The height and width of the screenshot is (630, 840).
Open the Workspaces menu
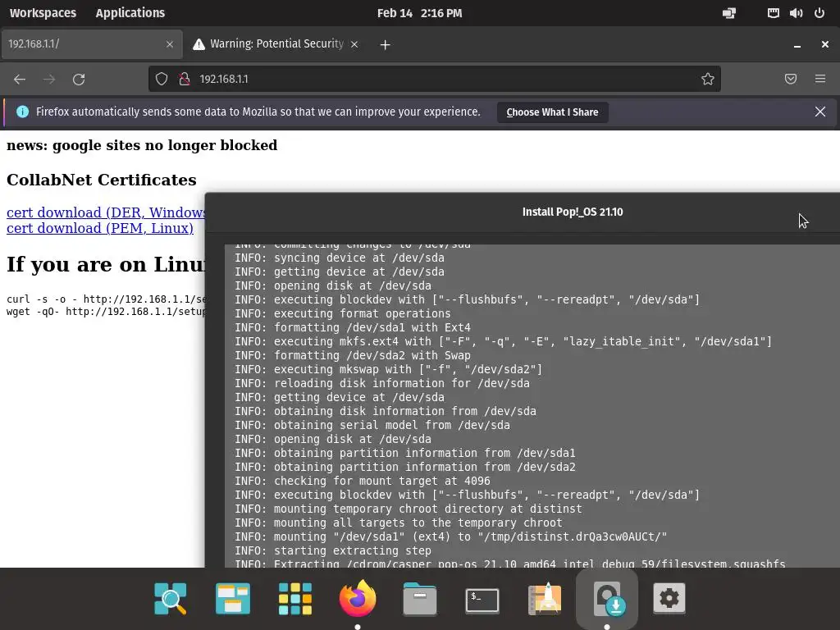pyautogui.click(x=43, y=13)
